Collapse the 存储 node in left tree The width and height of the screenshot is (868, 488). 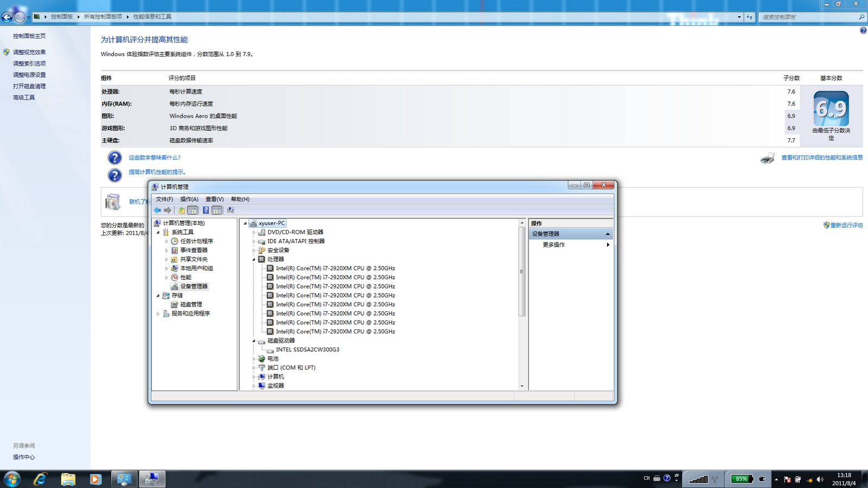click(158, 296)
